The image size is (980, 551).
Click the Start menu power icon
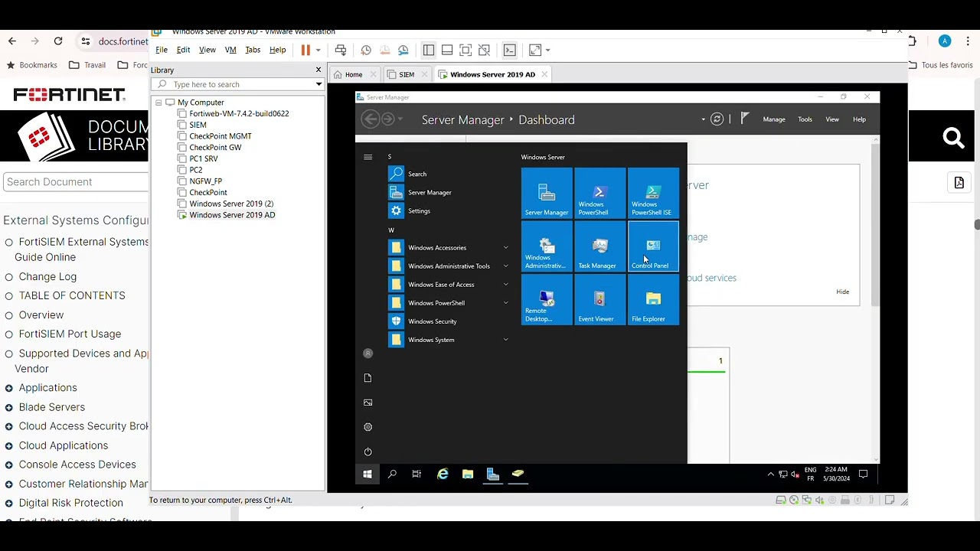(367, 452)
